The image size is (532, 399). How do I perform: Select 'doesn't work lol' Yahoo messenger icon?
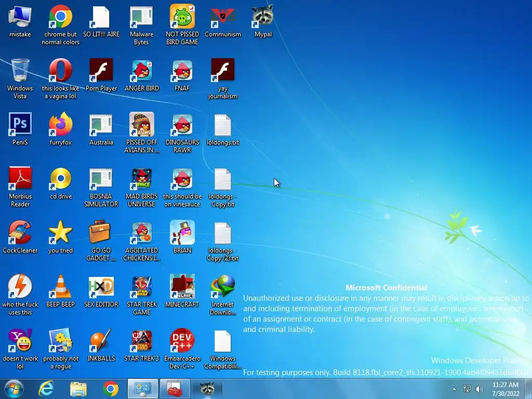coord(20,340)
